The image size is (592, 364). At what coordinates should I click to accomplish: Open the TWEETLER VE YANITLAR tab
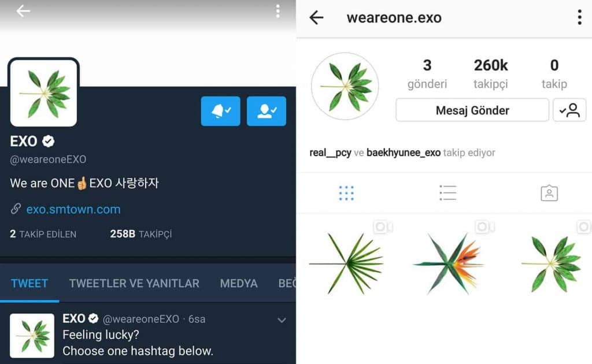134,283
